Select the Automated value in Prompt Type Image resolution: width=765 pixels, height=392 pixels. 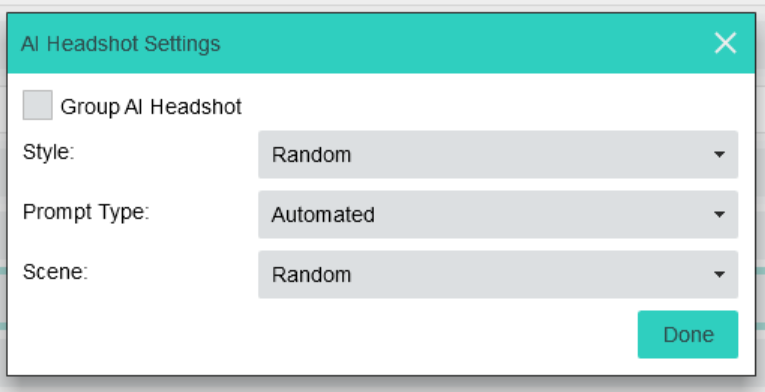coord(323,215)
